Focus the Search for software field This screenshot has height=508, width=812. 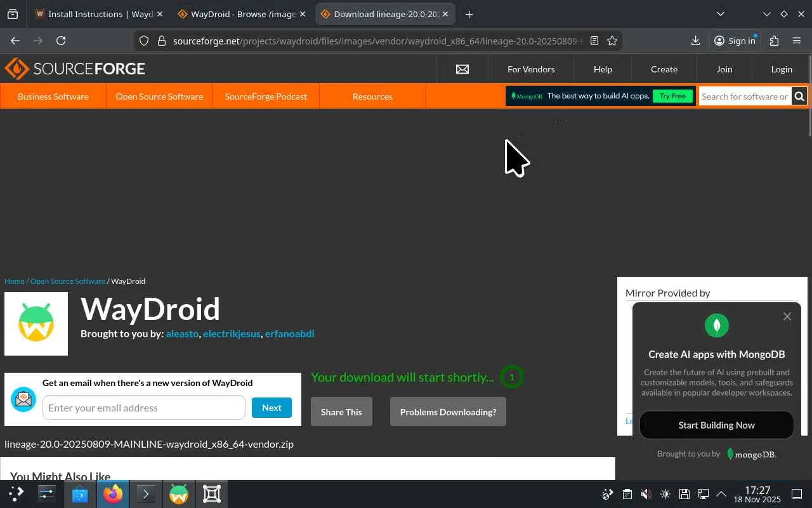click(745, 97)
